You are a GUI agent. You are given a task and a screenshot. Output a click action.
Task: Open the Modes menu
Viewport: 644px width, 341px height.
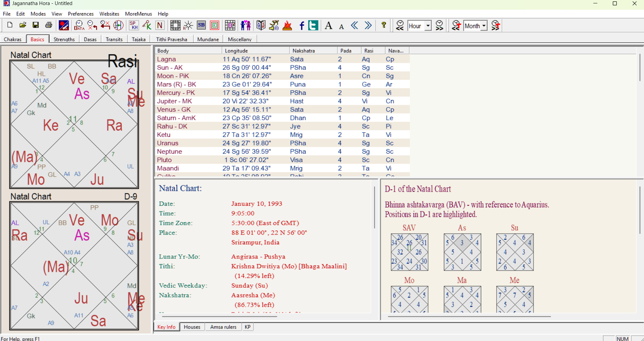[38, 14]
